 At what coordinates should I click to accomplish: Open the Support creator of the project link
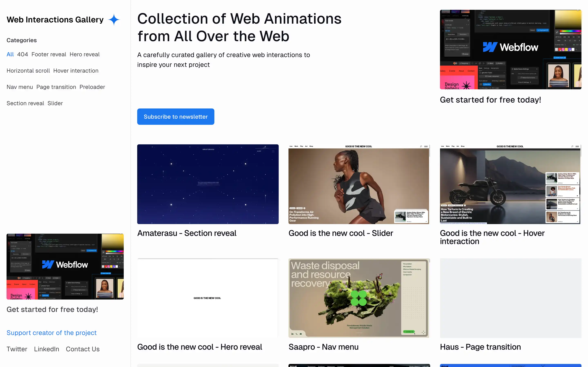[x=51, y=333]
